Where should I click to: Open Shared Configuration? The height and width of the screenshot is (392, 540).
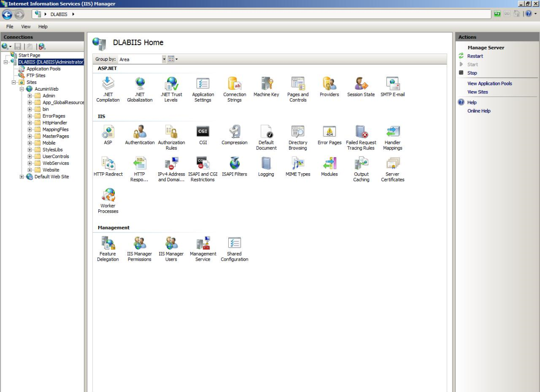pyautogui.click(x=234, y=249)
